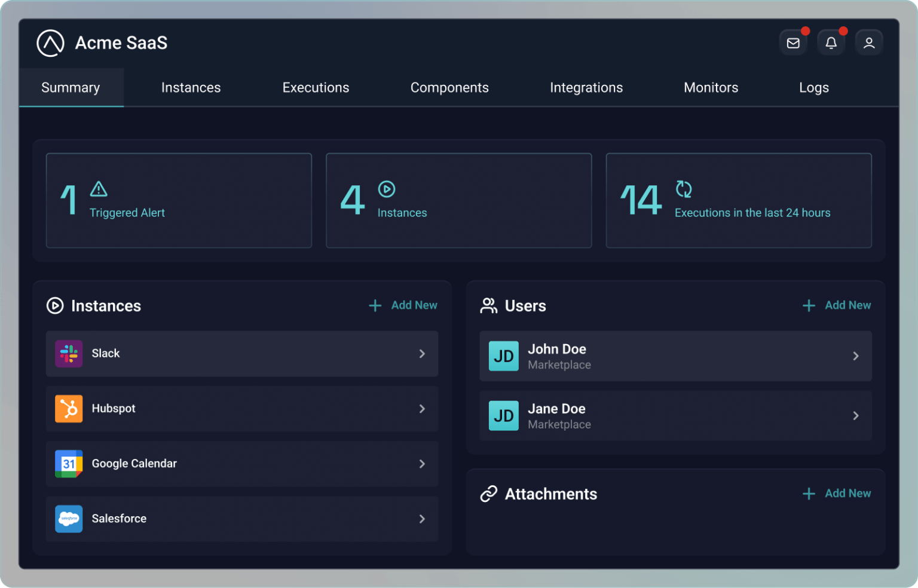Click the Executions refresh arrows icon
Screen dimensions: 918x588
tap(684, 189)
